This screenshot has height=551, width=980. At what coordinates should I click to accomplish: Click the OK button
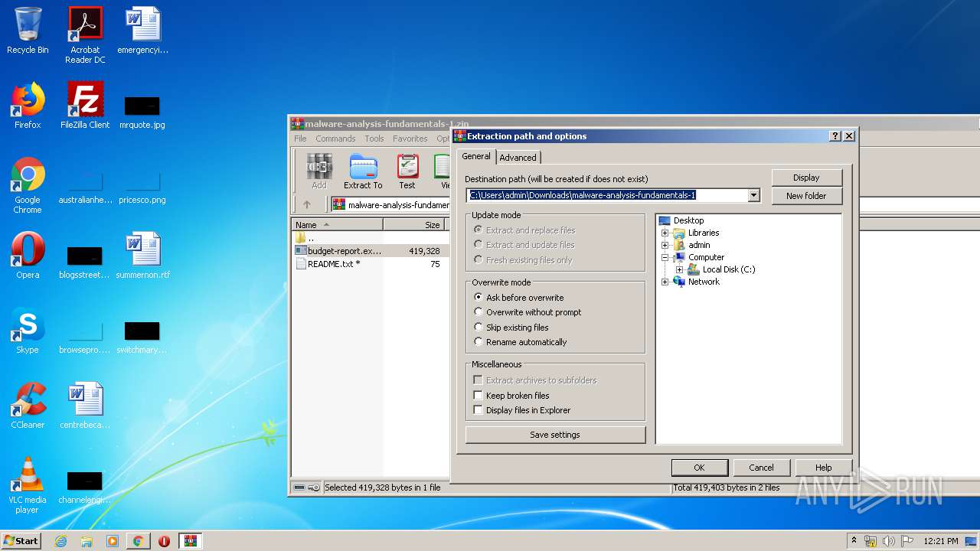[x=699, y=468]
